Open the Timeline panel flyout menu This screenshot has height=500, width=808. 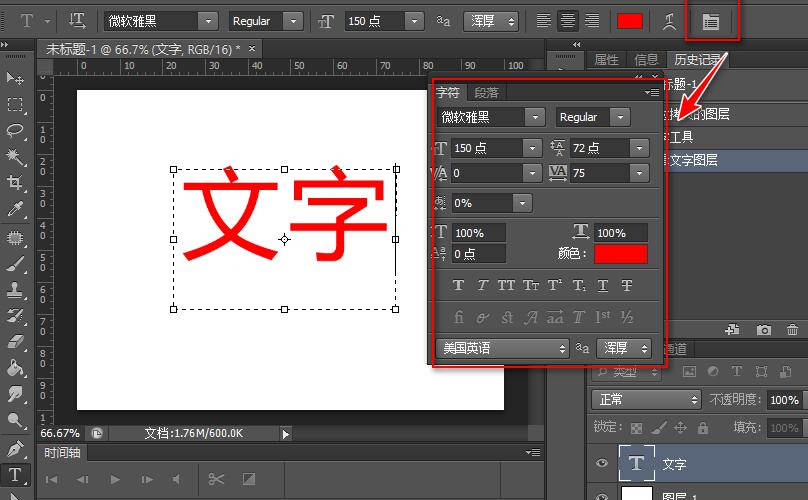click(x=533, y=453)
